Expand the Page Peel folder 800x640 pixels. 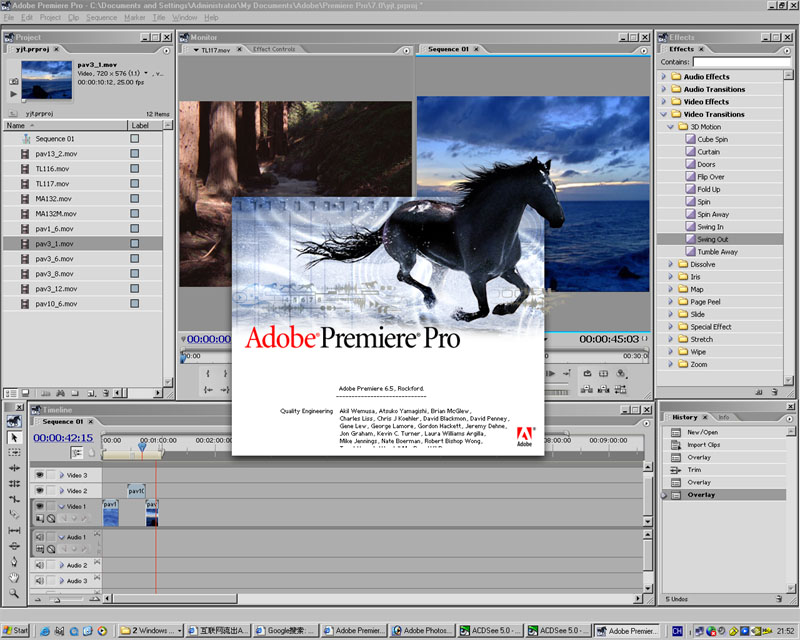[x=671, y=302]
